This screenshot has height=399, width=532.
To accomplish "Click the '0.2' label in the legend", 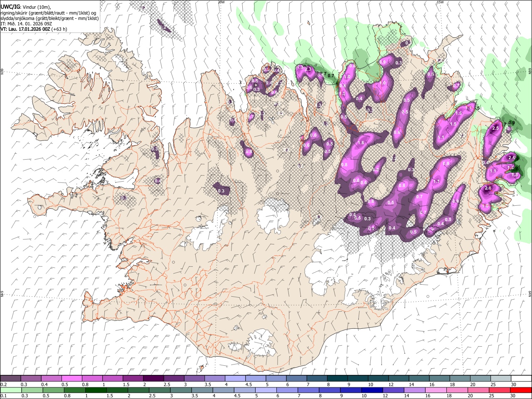I will click(x=4, y=385).
